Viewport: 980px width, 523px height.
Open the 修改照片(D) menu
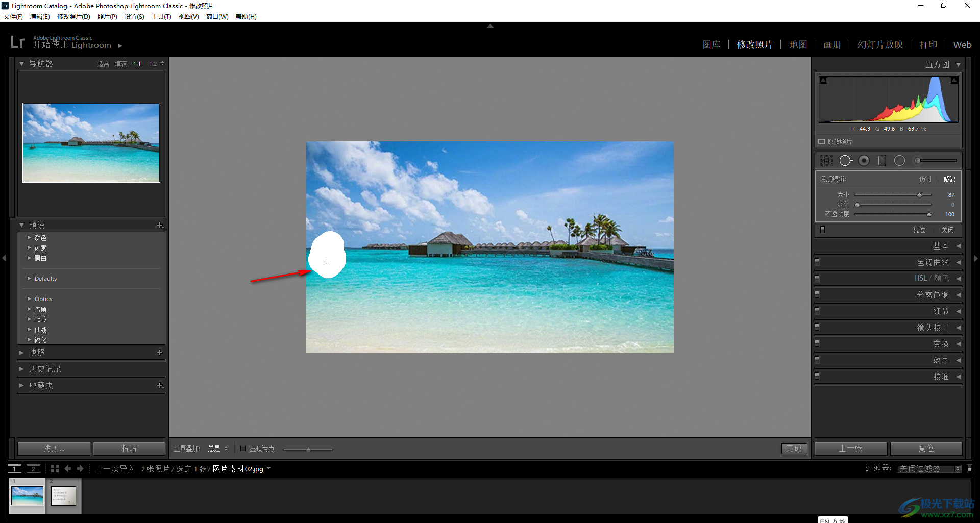(73, 17)
